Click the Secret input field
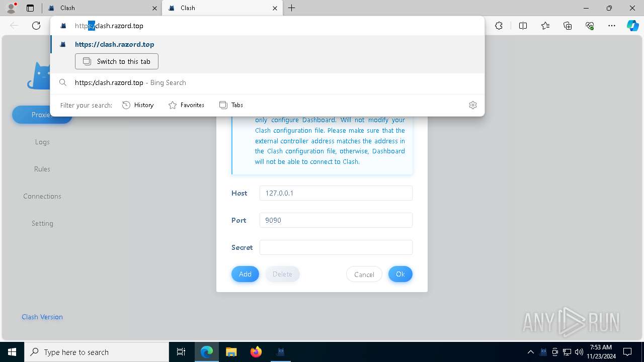 336,247
